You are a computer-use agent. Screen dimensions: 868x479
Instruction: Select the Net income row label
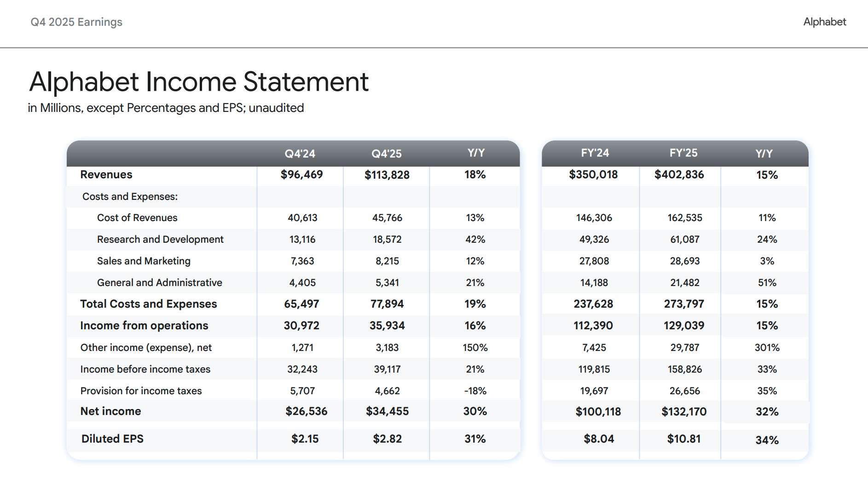click(x=110, y=411)
